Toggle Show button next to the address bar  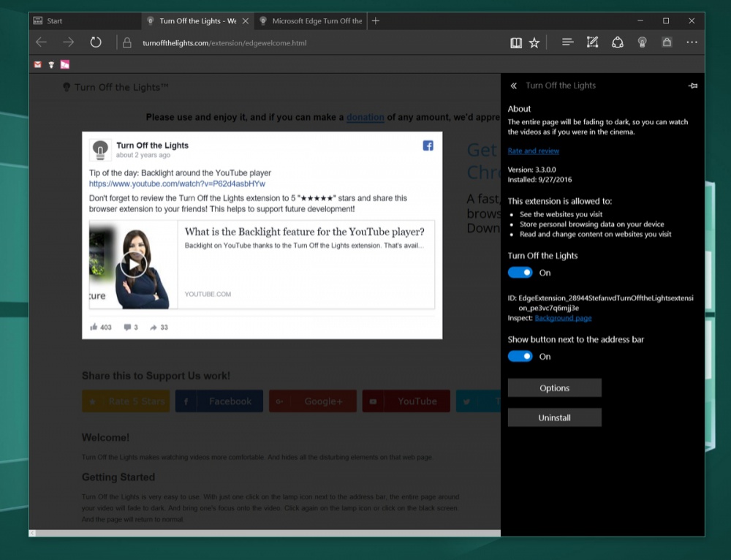pos(520,357)
